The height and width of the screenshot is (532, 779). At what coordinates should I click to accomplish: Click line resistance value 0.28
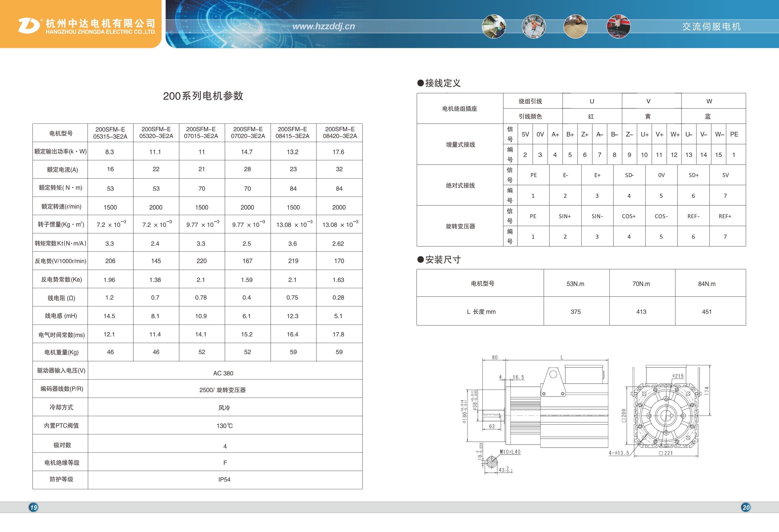[x=338, y=297]
